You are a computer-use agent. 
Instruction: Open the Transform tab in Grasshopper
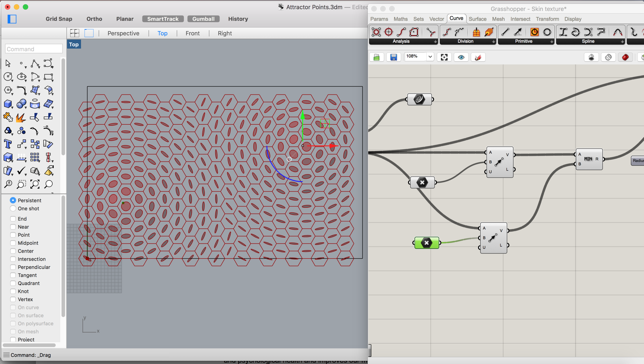coord(547,19)
